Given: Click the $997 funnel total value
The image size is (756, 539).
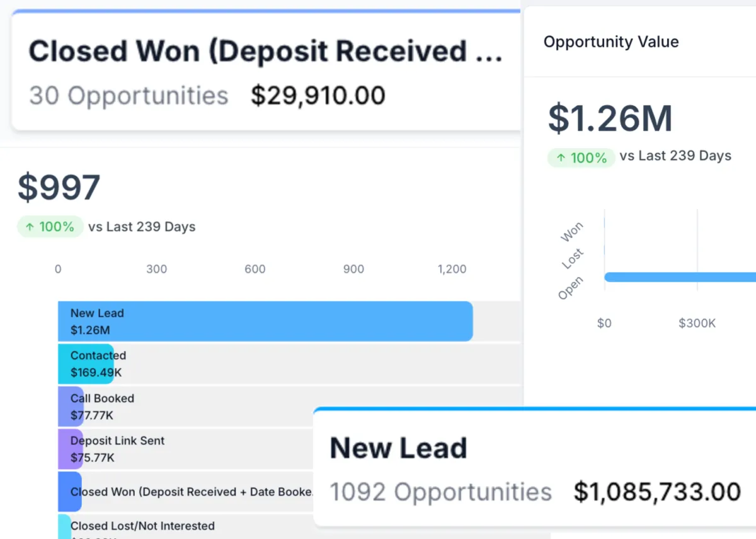Looking at the screenshot, I should pyautogui.click(x=59, y=187).
